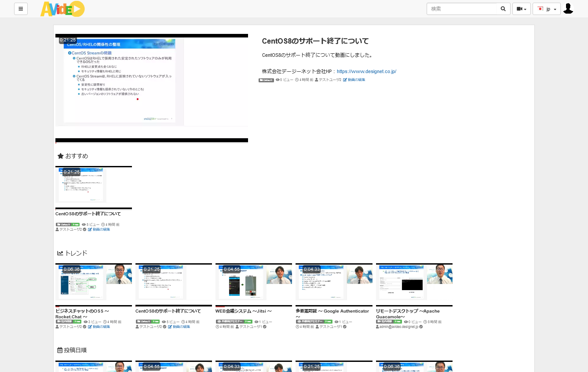Image resolution: width=588 pixels, height=372 pixels.
Task: Open trending Google Authenticator video thumbnail
Action: point(334,285)
